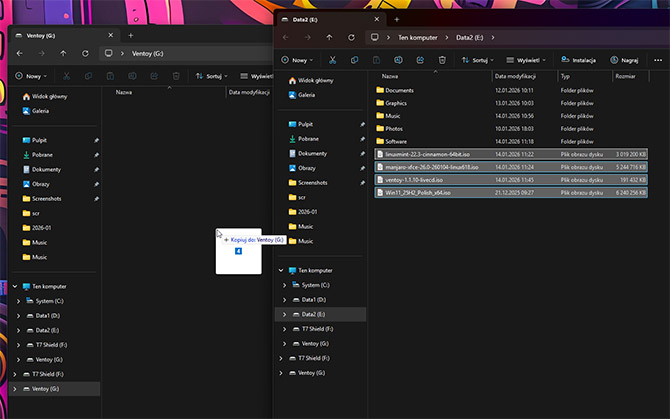Click Paste icon in Ventoy window toolbar
Image resolution: width=670 pixels, height=419 pixels.
pos(110,76)
